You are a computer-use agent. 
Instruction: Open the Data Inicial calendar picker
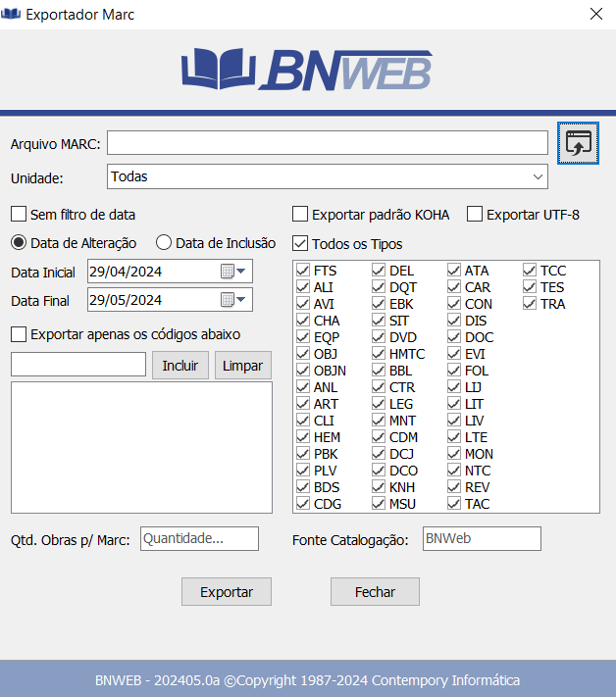point(233,272)
